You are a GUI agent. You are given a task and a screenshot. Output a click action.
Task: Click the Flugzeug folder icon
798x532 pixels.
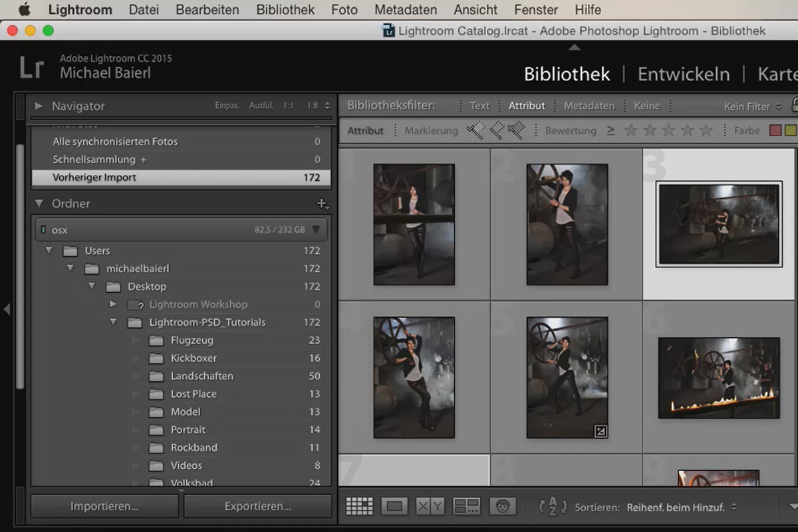pos(156,340)
